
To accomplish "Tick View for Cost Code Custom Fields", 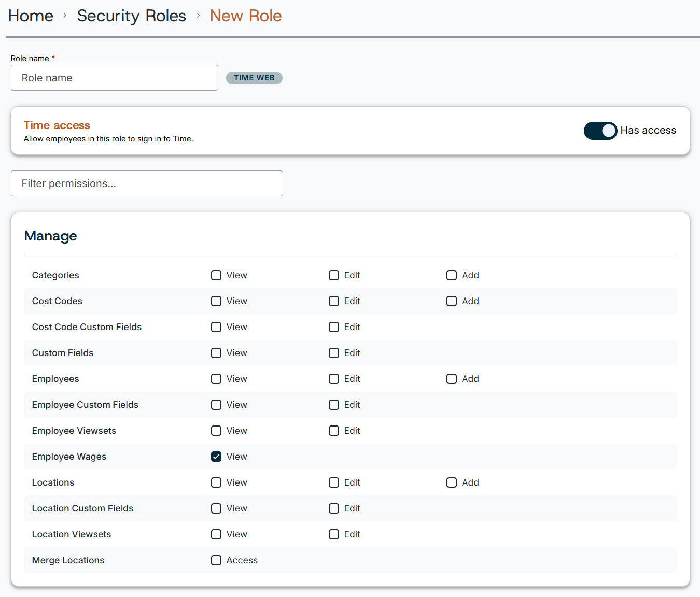I will 216,327.
